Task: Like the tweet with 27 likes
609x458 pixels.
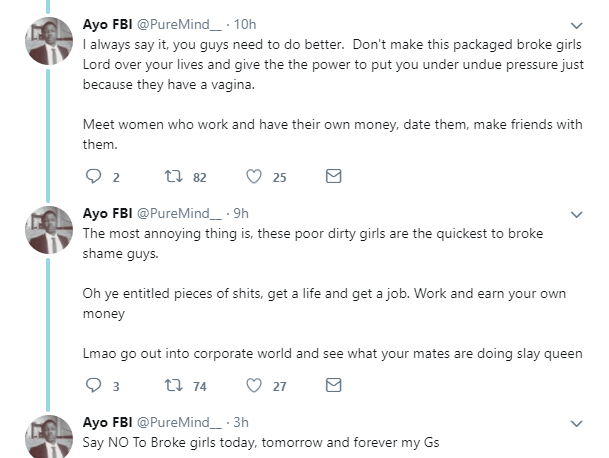Action: (254, 385)
